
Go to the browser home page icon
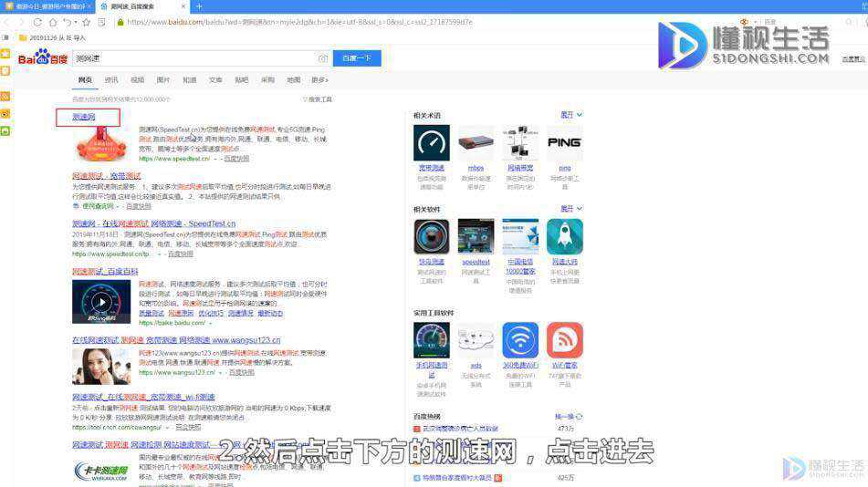pyautogui.click(x=53, y=22)
